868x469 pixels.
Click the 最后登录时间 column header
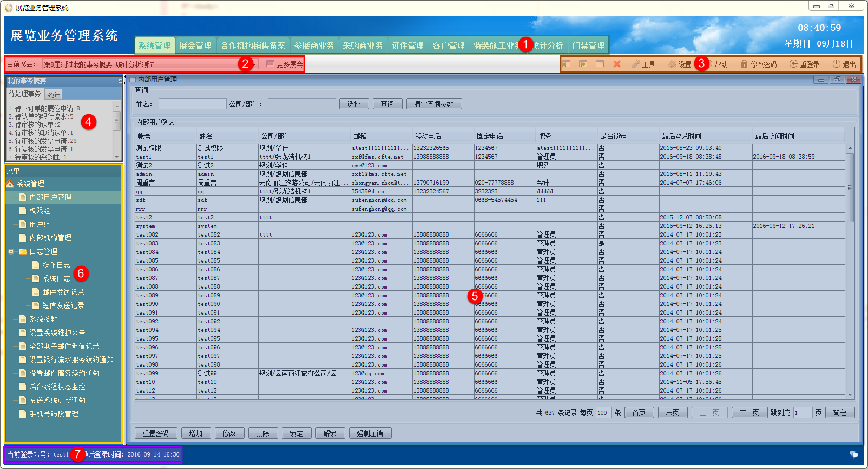(x=706, y=136)
